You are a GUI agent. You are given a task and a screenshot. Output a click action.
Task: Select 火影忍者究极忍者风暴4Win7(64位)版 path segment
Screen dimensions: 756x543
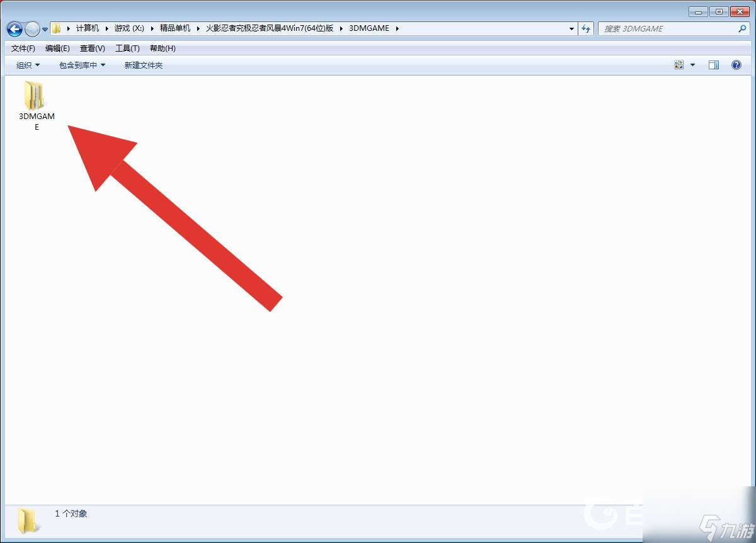pos(270,28)
